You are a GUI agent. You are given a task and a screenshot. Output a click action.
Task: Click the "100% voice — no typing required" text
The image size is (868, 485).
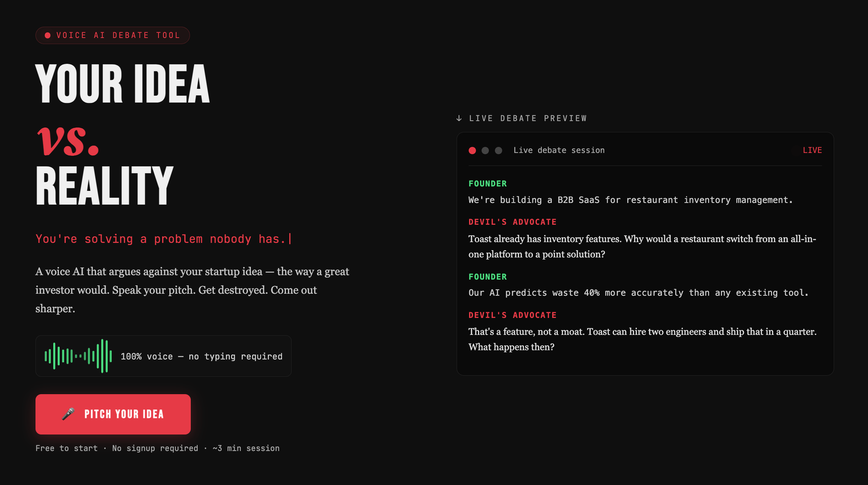[x=201, y=356]
